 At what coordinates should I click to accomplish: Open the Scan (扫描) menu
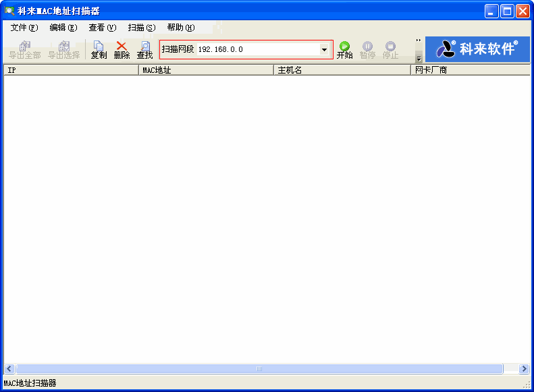(142, 28)
